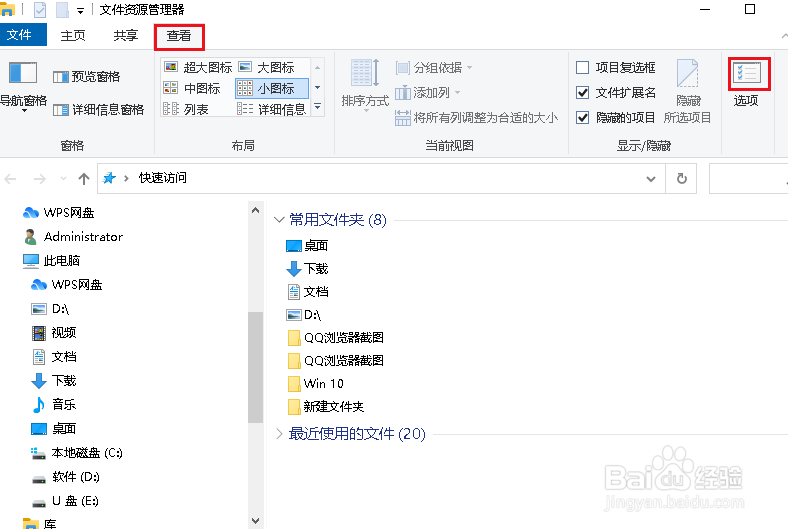Expand the 最近使用的文件 (20) group
Viewport: 788px width, 530px height.
point(279,434)
